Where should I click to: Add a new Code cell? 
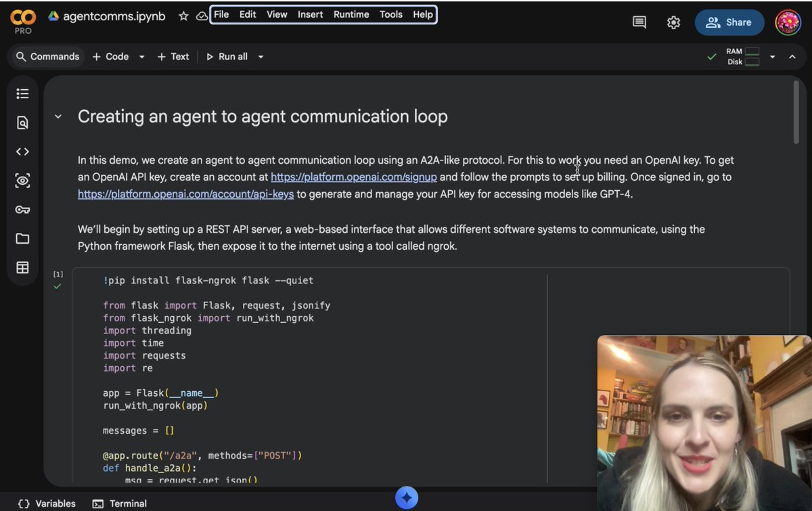pos(110,57)
